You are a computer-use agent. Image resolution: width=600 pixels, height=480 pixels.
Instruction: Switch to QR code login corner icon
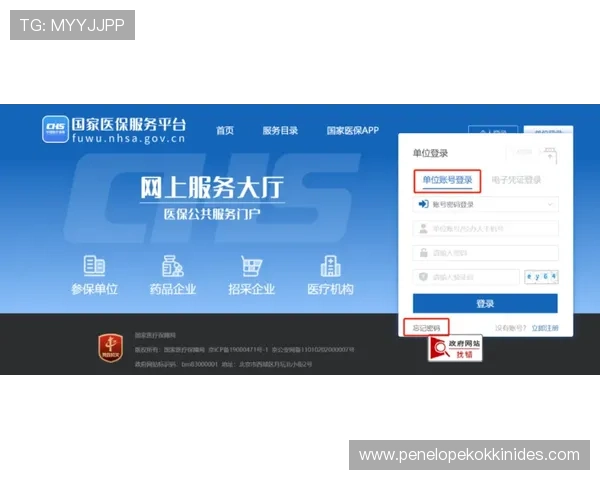coord(550,155)
